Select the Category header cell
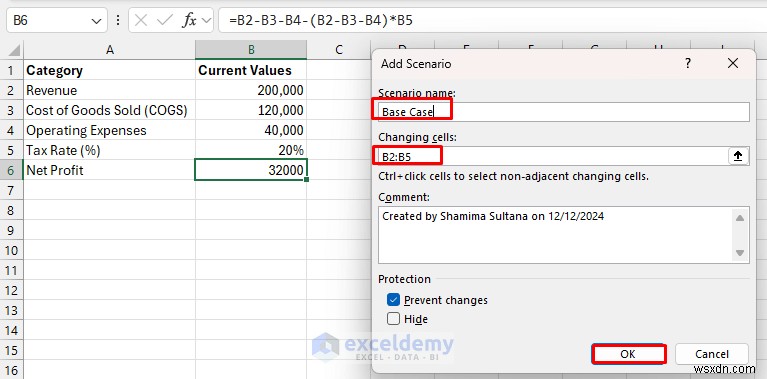The height and width of the screenshot is (379, 767). point(110,70)
